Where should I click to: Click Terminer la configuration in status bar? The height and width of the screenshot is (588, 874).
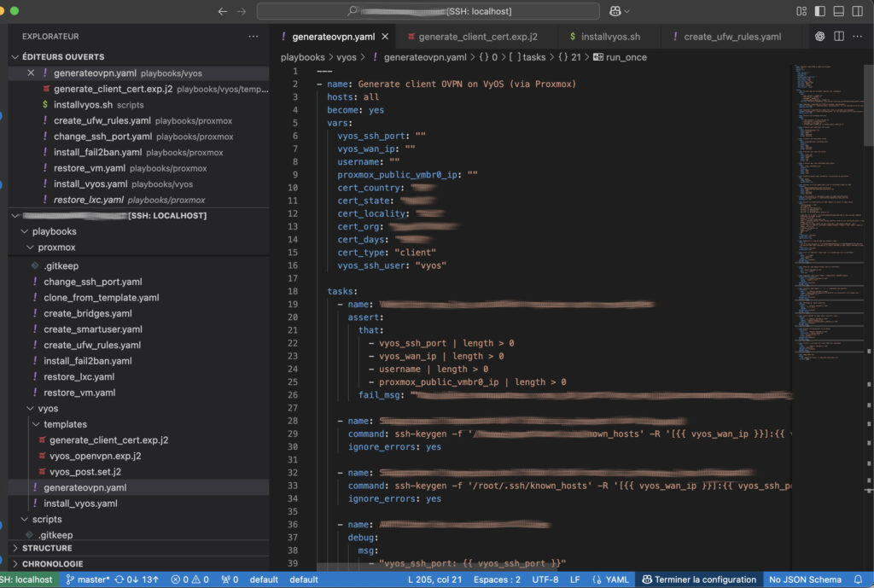(700, 579)
